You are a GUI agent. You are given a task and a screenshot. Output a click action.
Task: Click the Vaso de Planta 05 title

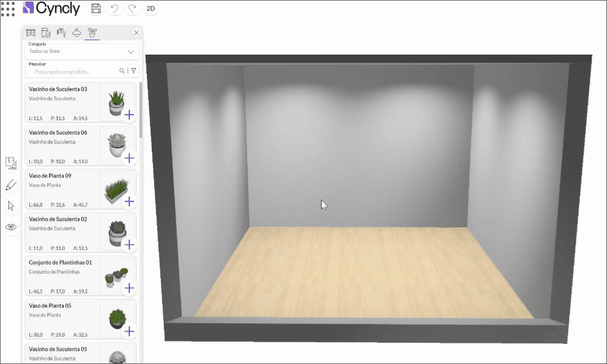[x=50, y=306]
